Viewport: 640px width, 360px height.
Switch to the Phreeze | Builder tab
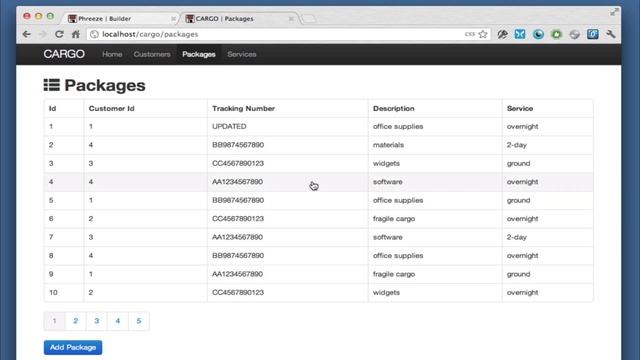120,18
